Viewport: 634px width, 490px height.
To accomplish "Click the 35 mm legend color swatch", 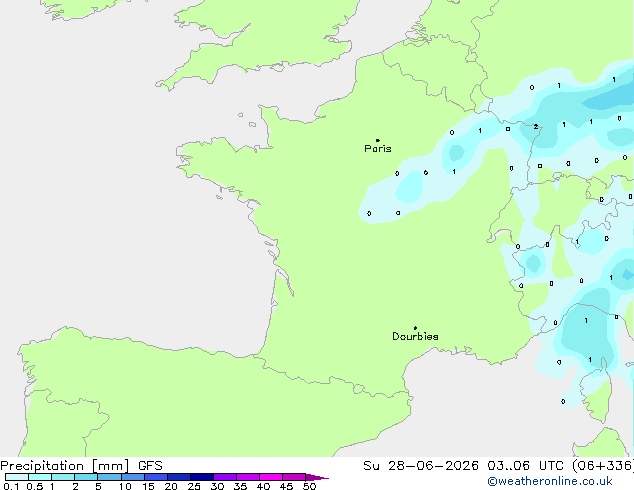I will [x=247, y=477].
